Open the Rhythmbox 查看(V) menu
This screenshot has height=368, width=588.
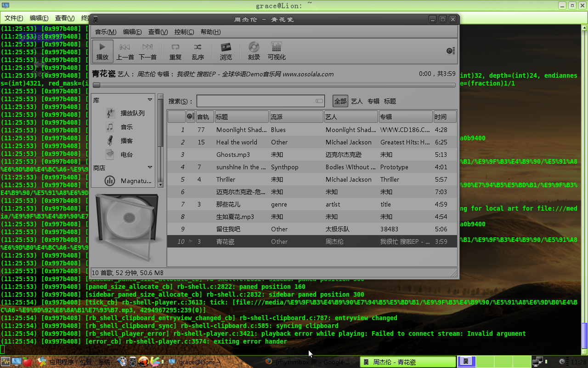pyautogui.click(x=158, y=32)
